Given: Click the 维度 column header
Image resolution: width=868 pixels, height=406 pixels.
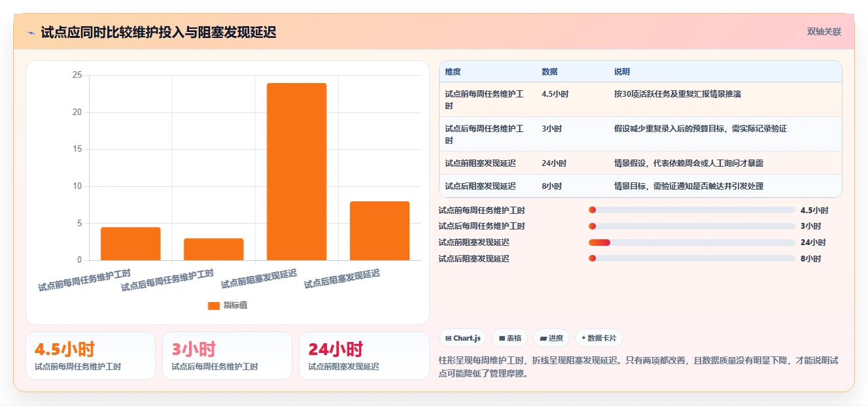Looking at the screenshot, I should [x=453, y=72].
